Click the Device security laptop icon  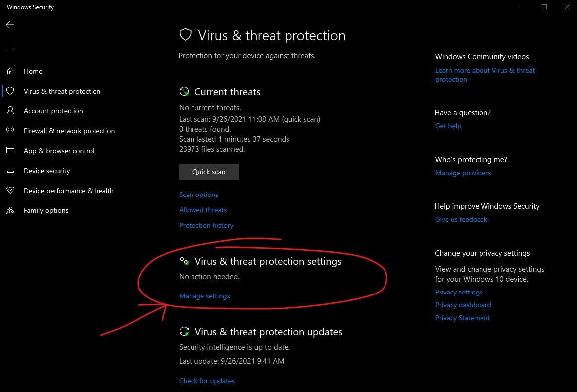click(x=10, y=171)
